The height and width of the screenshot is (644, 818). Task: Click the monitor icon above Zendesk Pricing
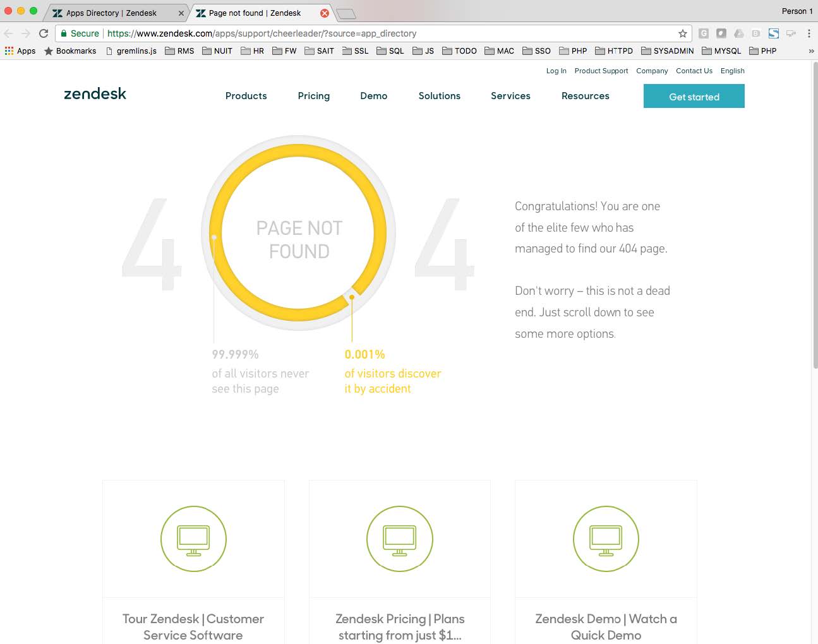(400, 539)
